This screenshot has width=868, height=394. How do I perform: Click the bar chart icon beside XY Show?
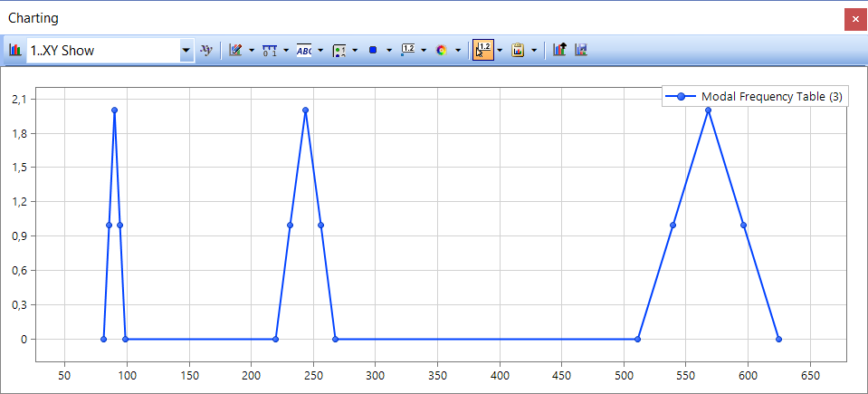click(x=15, y=50)
